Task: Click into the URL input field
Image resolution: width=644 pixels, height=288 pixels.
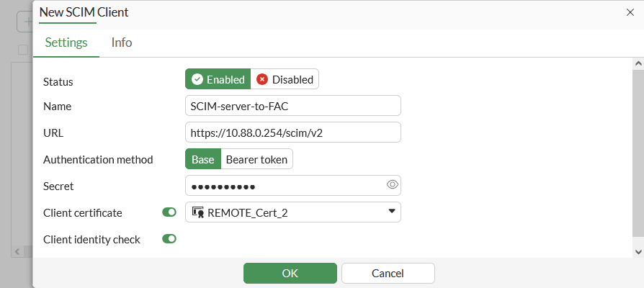Action: click(292, 132)
